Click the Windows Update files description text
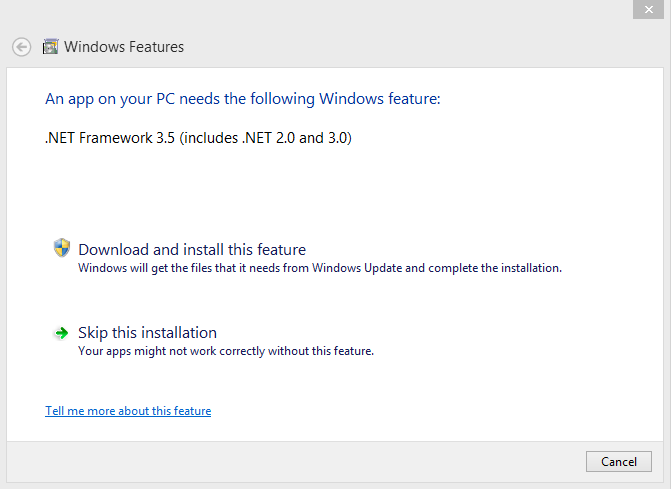Screen dimensions: 671x489 coord(320,268)
